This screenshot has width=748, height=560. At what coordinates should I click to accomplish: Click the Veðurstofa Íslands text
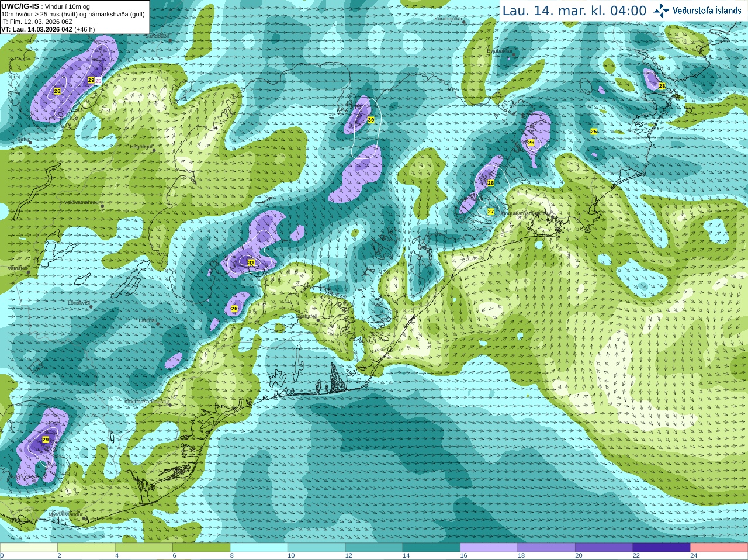pyautogui.click(x=707, y=11)
